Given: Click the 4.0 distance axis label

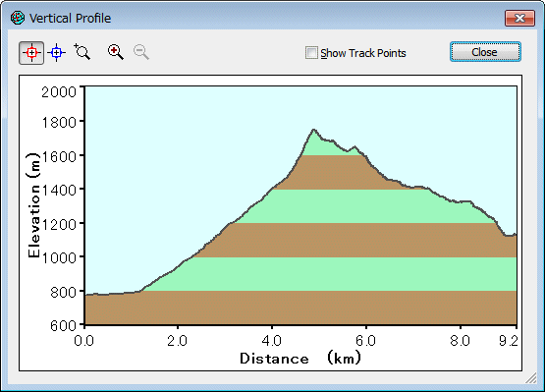Looking at the screenshot, I should (x=272, y=341).
